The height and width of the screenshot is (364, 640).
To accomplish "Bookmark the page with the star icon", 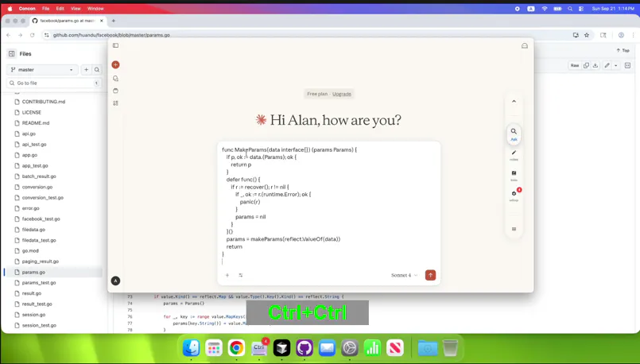I will (x=587, y=35).
